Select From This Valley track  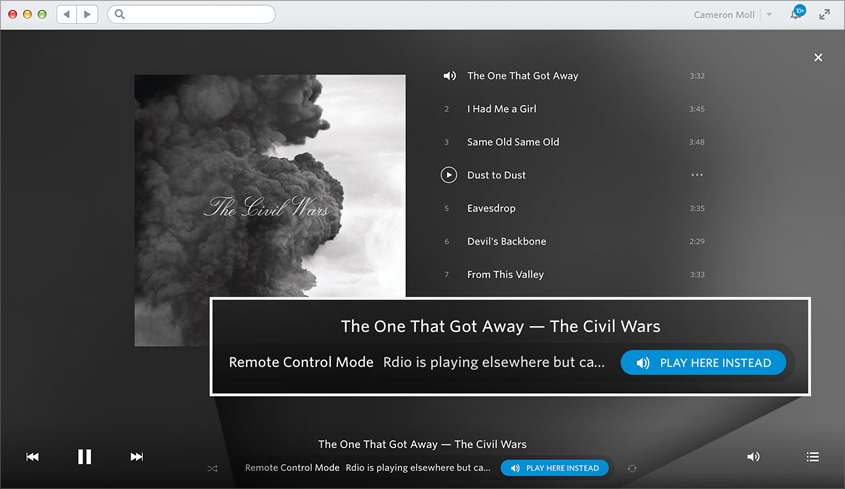point(505,274)
